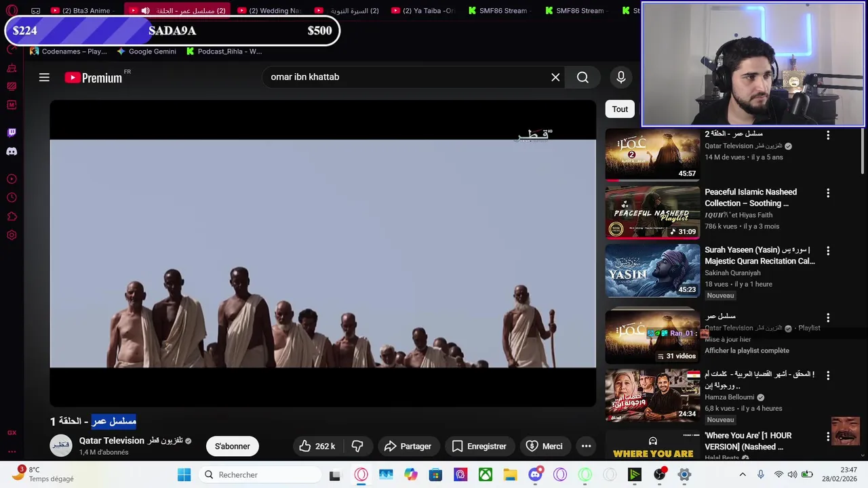Open options menu for Surah Yaseen video
The width and height of the screenshot is (868, 488).
point(828,251)
